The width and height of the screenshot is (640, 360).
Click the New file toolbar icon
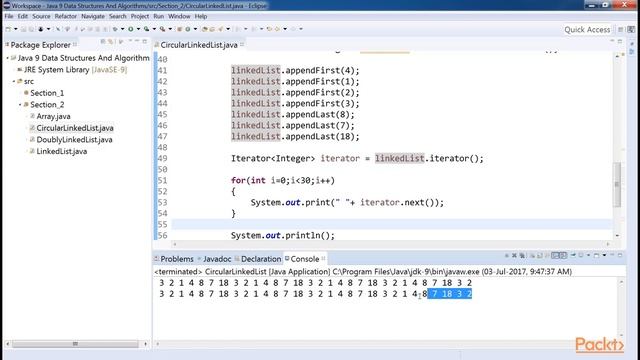point(8,29)
